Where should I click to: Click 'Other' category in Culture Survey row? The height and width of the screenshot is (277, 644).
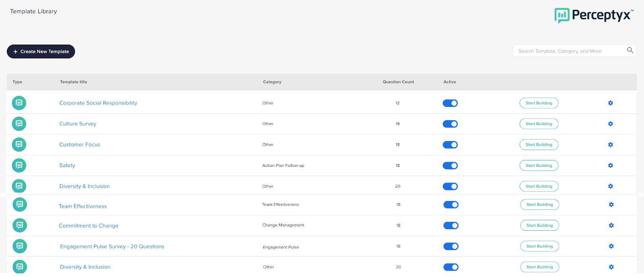pos(268,124)
